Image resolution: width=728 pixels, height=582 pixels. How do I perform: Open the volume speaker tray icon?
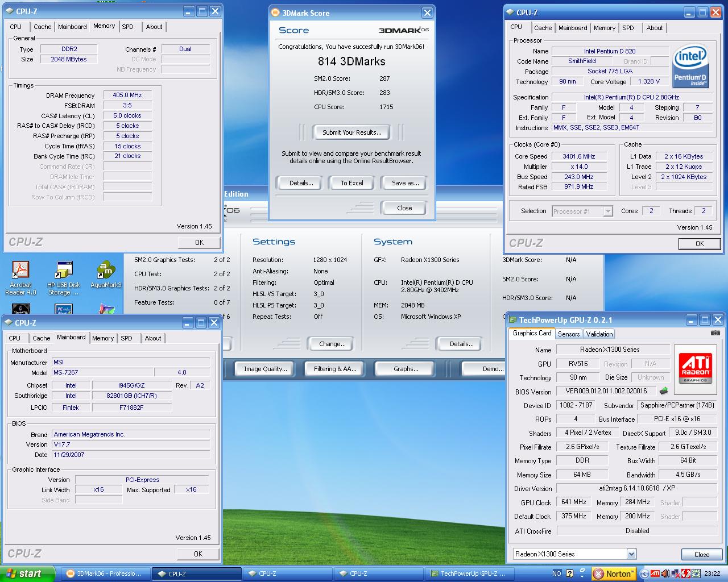[x=665, y=573]
